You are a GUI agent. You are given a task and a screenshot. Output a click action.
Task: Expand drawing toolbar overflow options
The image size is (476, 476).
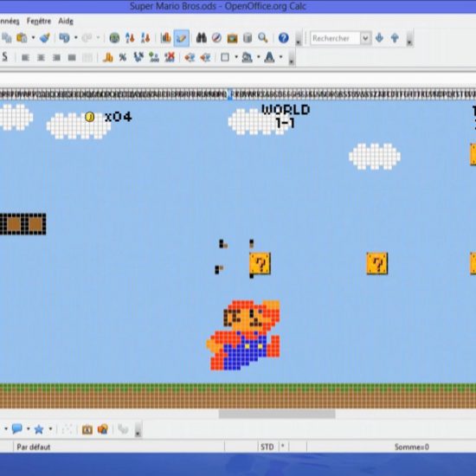138,430
